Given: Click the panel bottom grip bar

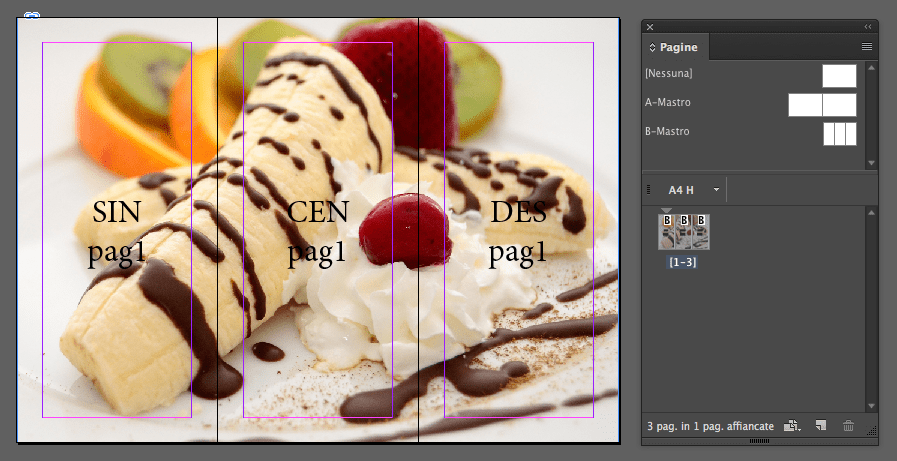Looking at the screenshot, I should [759, 441].
